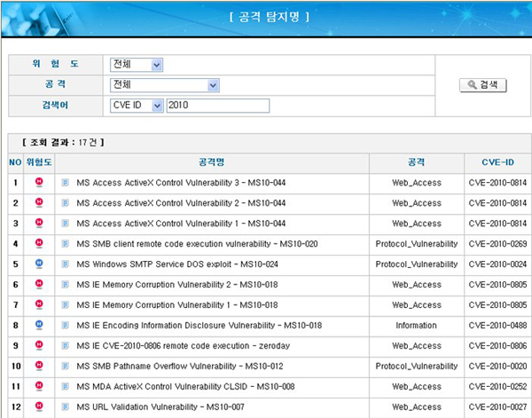
Task: Click the red risk icon in row 11
Action: [39, 386]
